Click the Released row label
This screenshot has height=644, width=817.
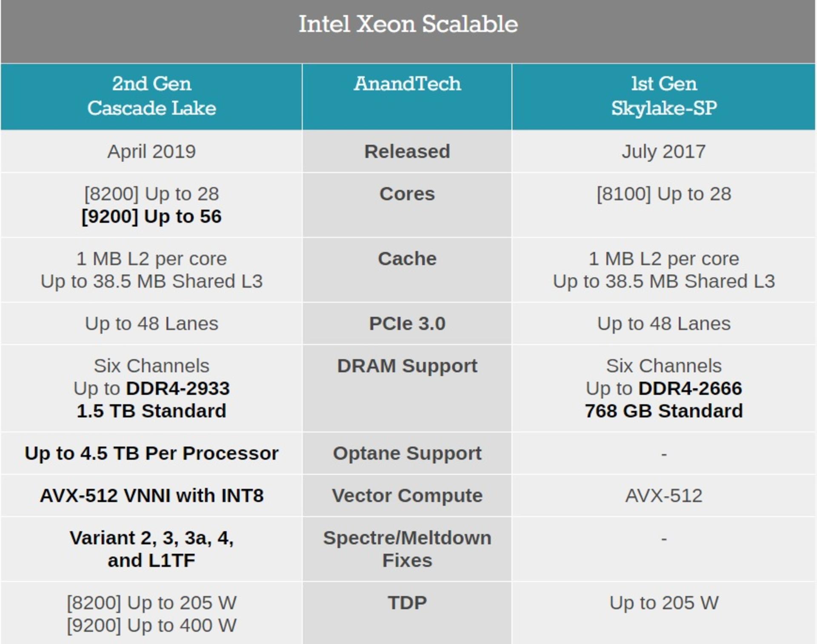[x=407, y=152]
